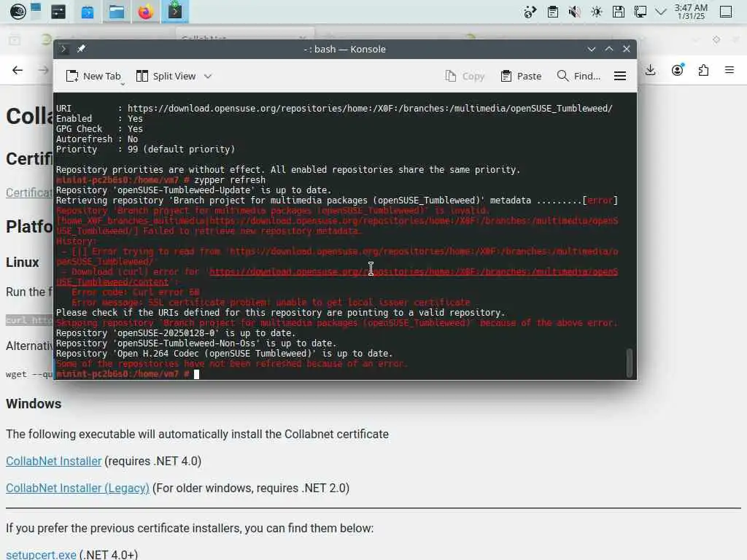Launch Discover software center from taskbar
Image resolution: width=747 pixels, height=560 pixels.
click(x=88, y=12)
